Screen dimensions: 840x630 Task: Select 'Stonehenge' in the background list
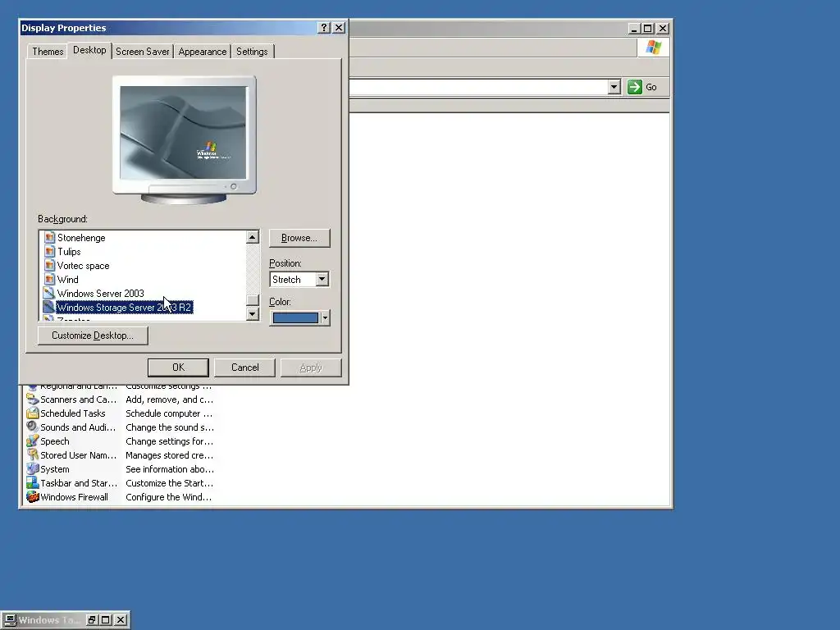click(81, 238)
